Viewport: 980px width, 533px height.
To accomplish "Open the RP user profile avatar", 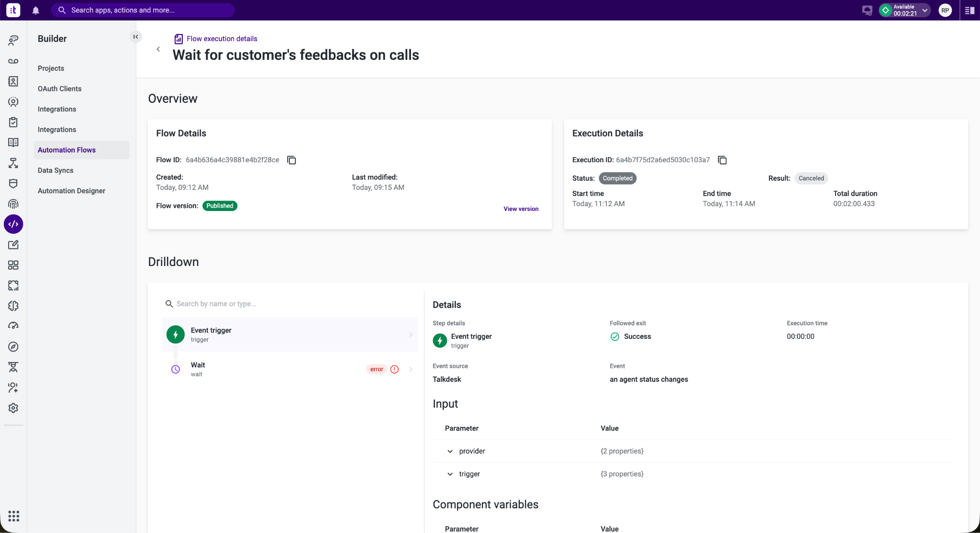I will pos(945,10).
